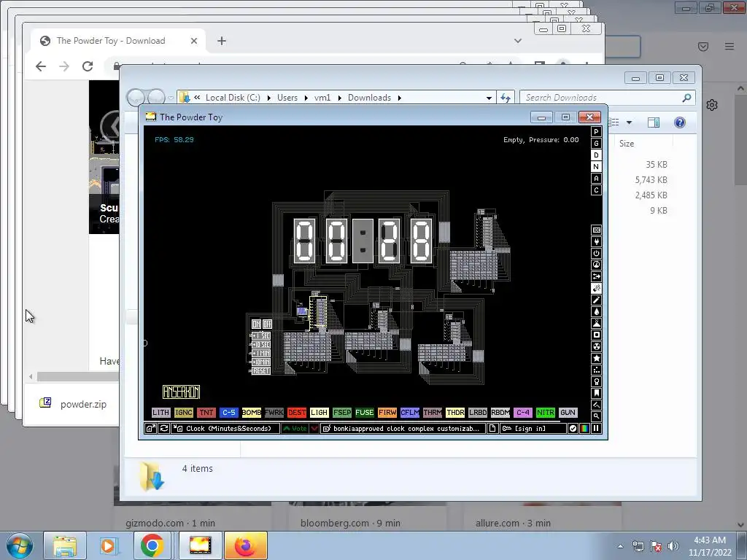747x560 pixels.
Task: Downvote the save with the red arrow
Action: (314, 429)
